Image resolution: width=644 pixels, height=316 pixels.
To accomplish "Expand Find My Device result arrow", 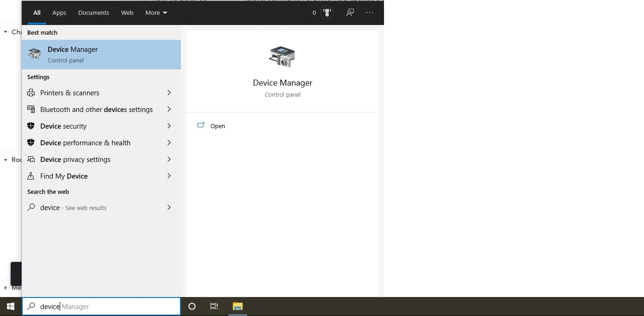I will [x=169, y=176].
